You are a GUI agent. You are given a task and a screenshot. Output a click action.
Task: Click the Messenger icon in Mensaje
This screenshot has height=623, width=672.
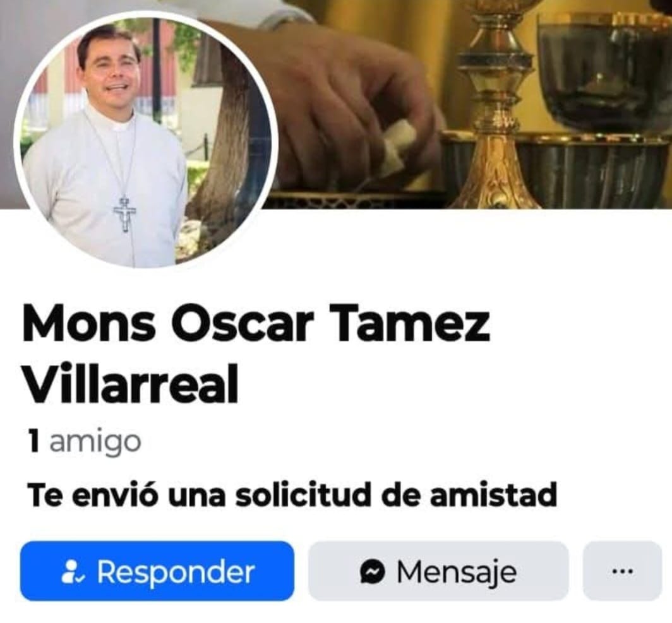coord(372,572)
